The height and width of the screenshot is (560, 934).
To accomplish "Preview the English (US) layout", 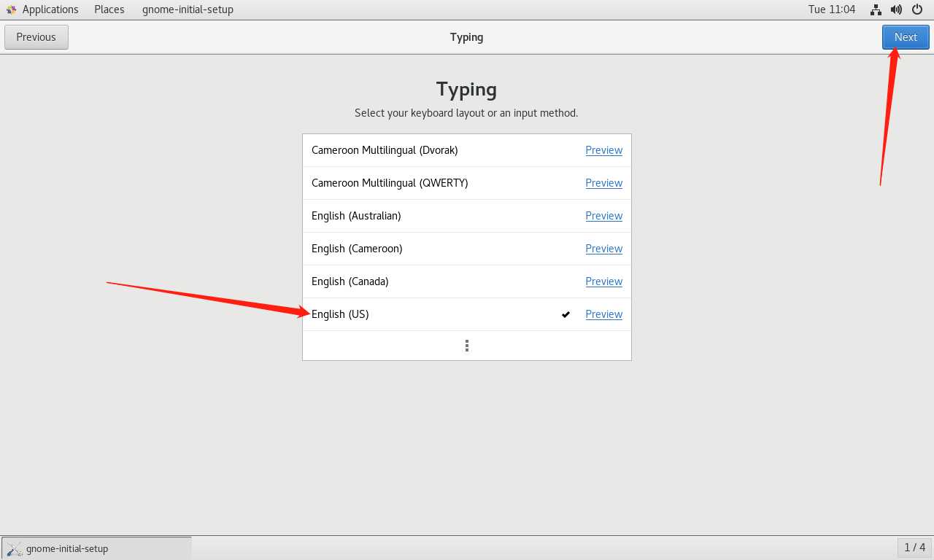I will pos(604,314).
